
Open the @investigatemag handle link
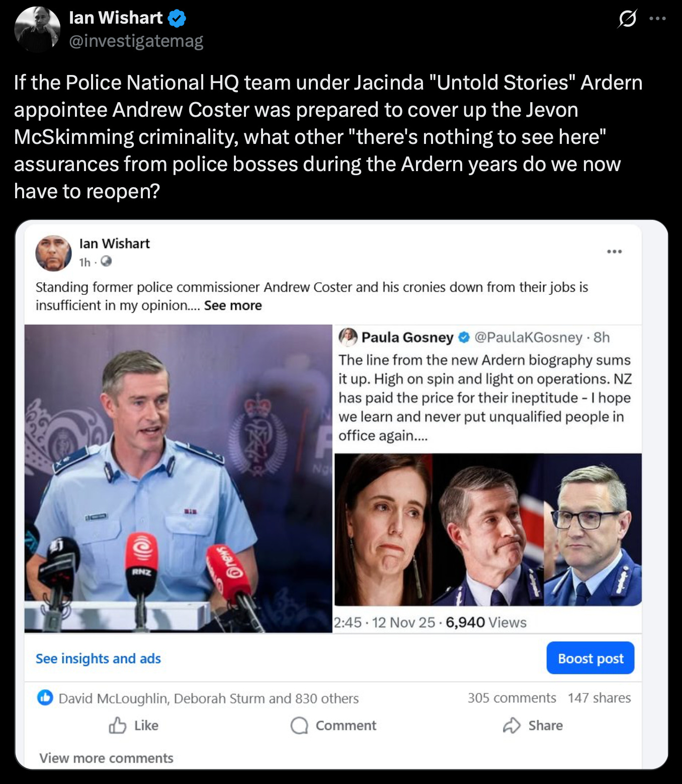coord(136,41)
